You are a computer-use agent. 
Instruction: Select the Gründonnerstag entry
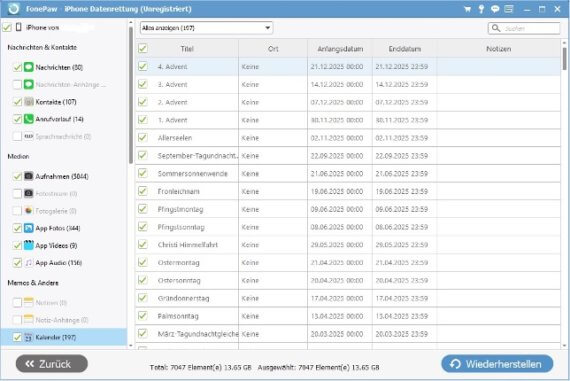pos(183,298)
